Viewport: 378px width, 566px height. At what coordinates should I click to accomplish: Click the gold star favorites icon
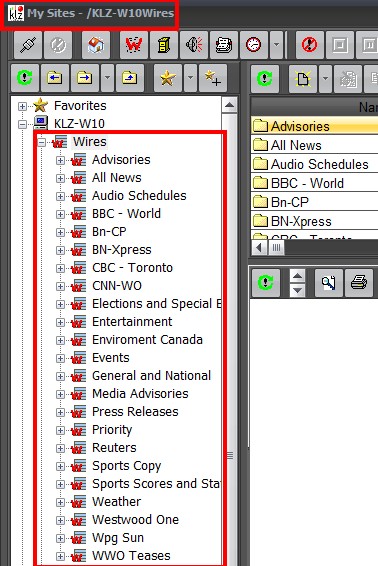click(x=168, y=78)
